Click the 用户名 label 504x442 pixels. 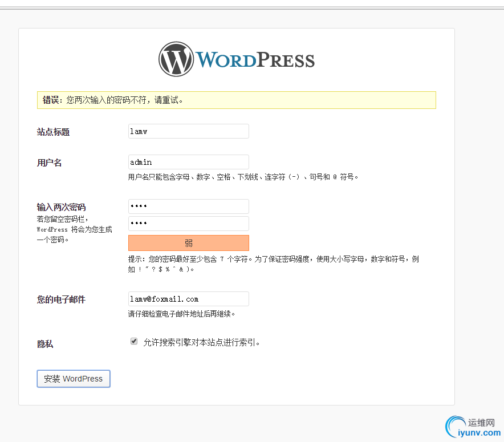point(49,163)
